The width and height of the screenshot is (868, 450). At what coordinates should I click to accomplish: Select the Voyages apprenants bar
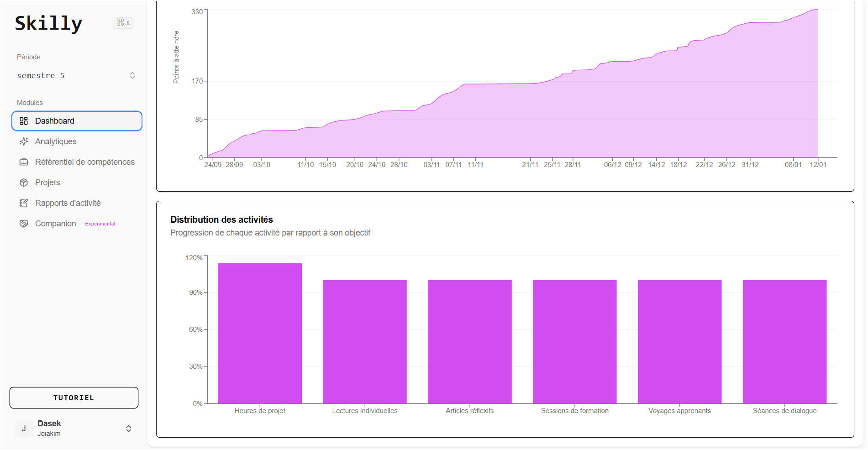[x=680, y=342]
